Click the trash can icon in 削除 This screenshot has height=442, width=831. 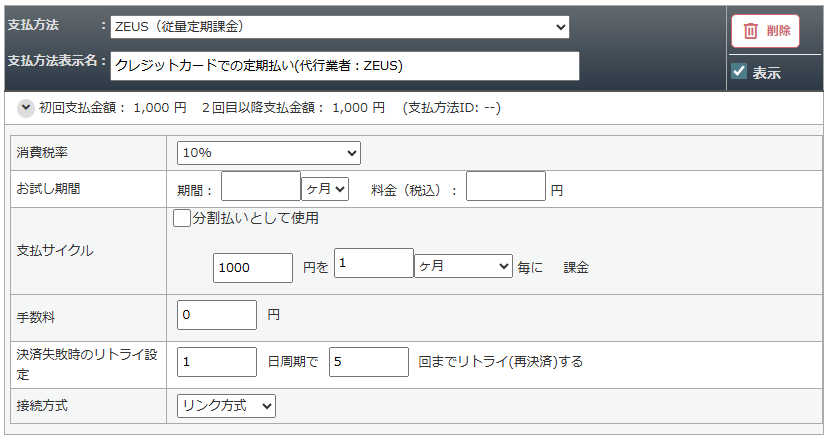click(751, 31)
